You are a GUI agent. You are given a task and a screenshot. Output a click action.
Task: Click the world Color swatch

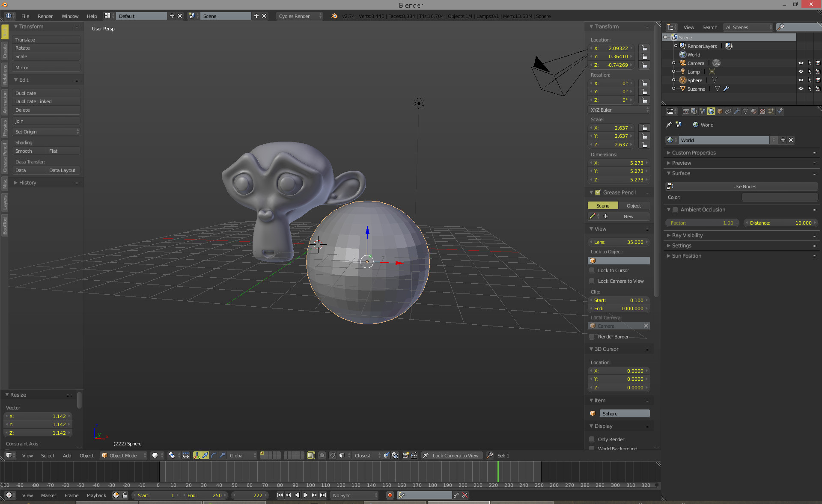[780, 197]
